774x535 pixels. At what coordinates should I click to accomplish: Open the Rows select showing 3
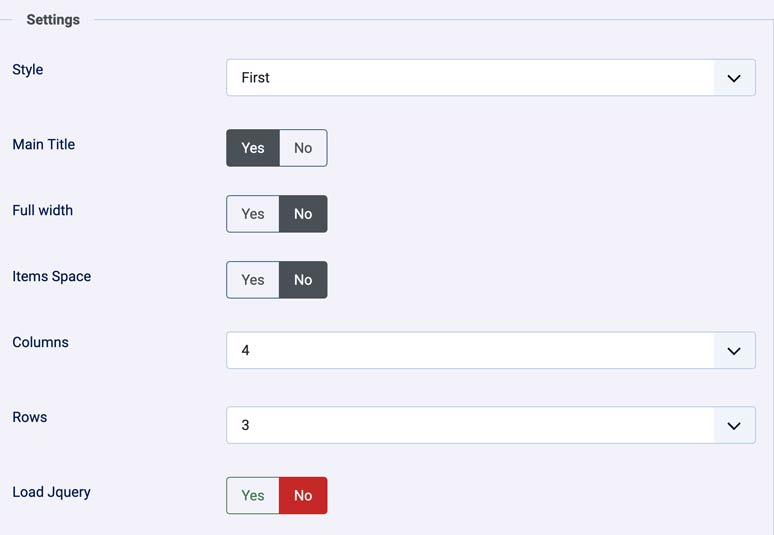470,425
